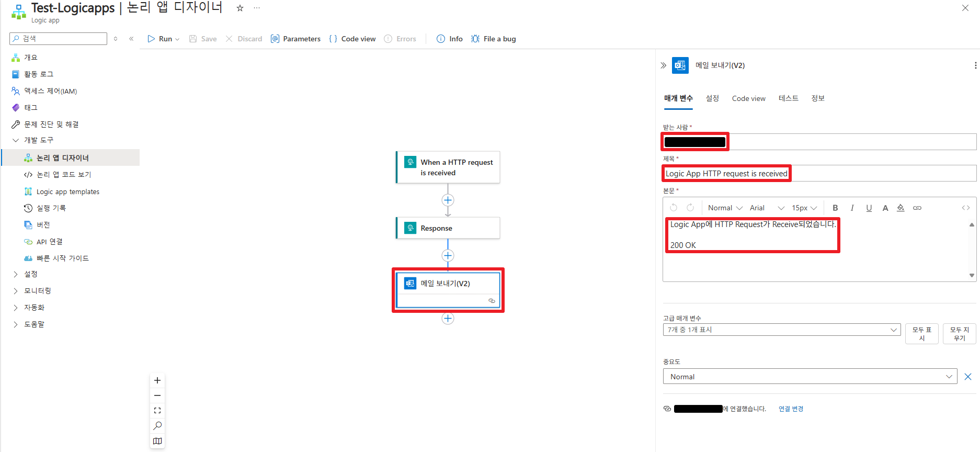This screenshot has width=980, height=452.
Task: Open the 고급 매개 변수 dropdown
Action: click(782, 330)
